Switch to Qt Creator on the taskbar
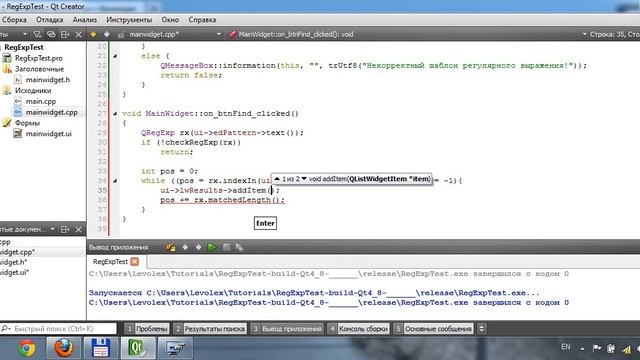 (x=137, y=348)
